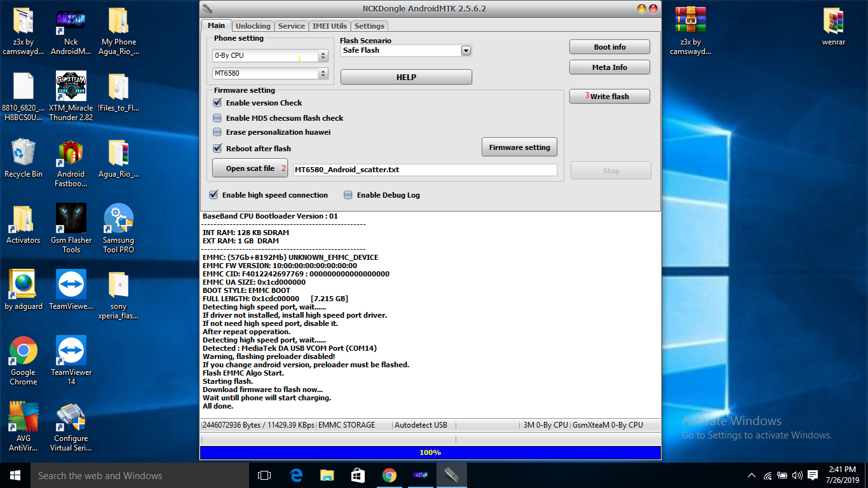The width and height of the screenshot is (868, 488).
Task: Click Open scat file button
Action: 250,168
